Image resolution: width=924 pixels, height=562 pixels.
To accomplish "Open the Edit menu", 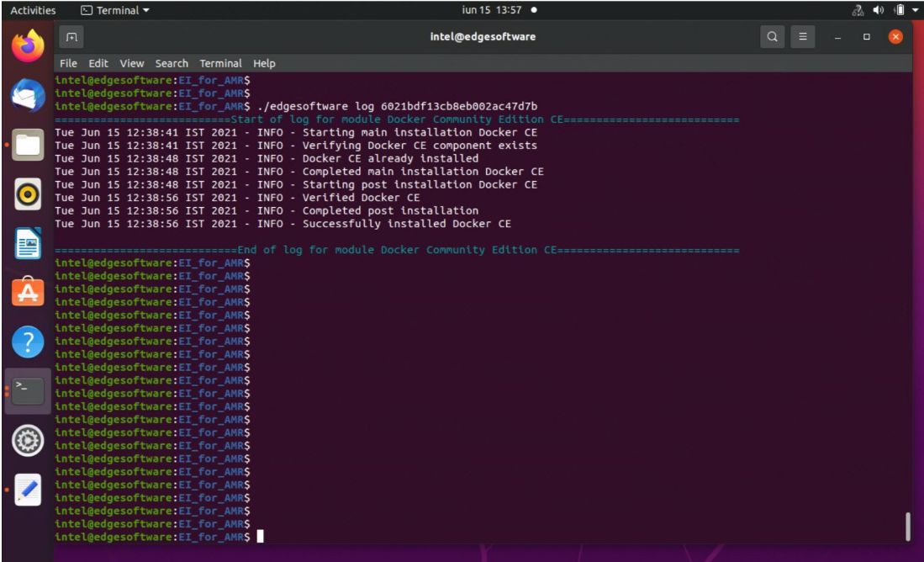I will click(98, 63).
